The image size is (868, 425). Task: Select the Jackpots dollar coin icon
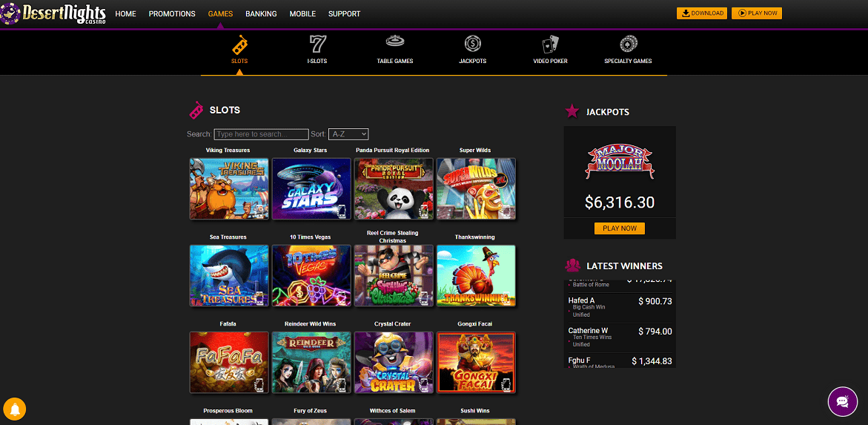click(x=473, y=44)
